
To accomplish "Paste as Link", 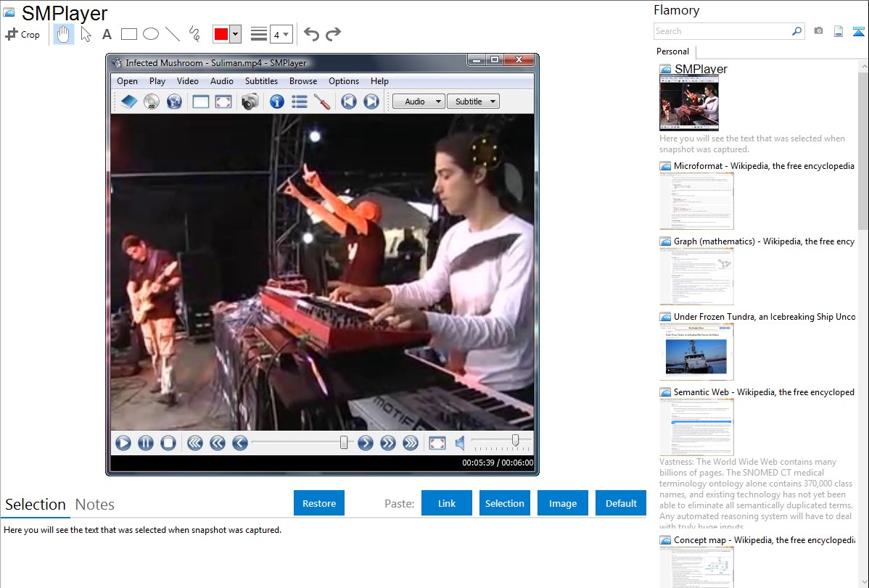I will [447, 503].
